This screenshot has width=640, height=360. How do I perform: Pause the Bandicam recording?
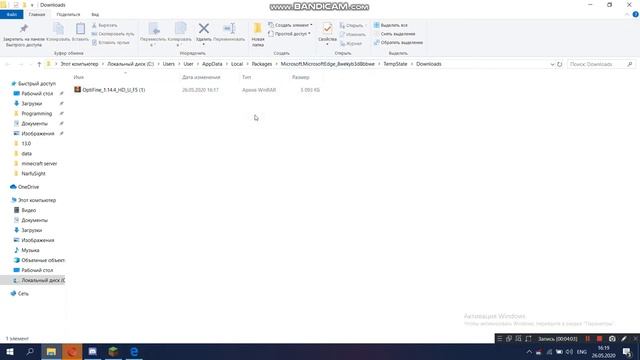coord(587,339)
